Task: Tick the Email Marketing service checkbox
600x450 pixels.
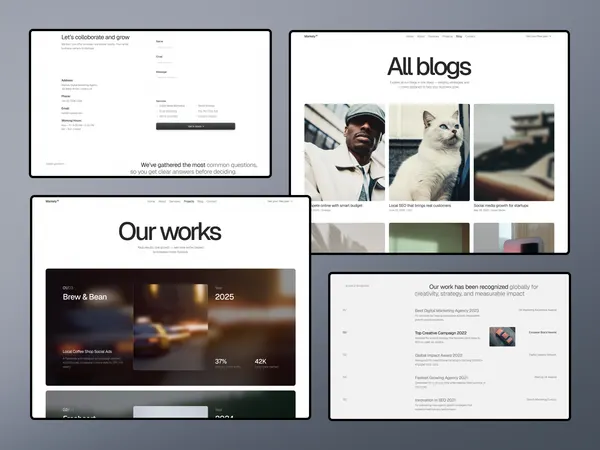Action: [157, 111]
